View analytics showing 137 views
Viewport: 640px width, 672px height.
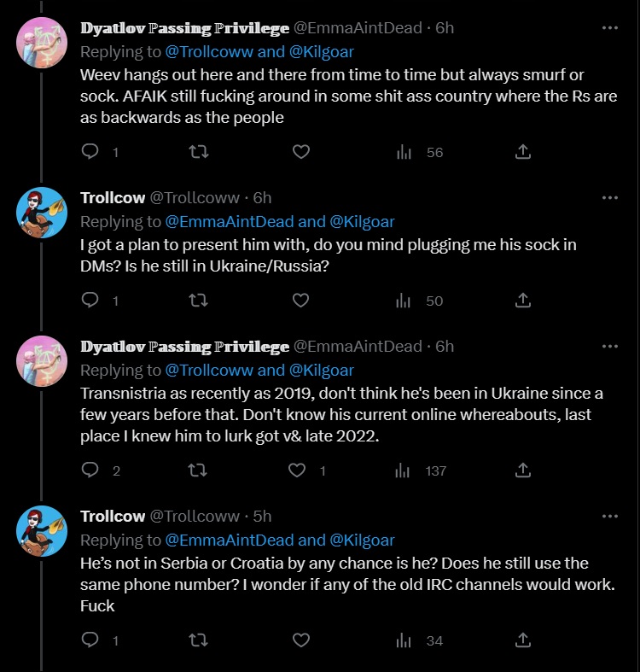pyautogui.click(x=422, y=470)
